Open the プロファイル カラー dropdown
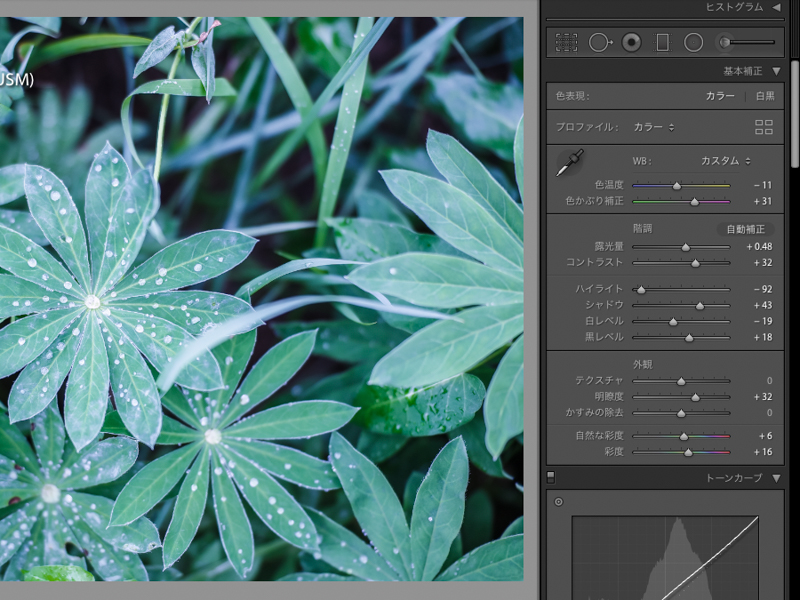This screenshot has width=800, height=600. tap(654, 127)
